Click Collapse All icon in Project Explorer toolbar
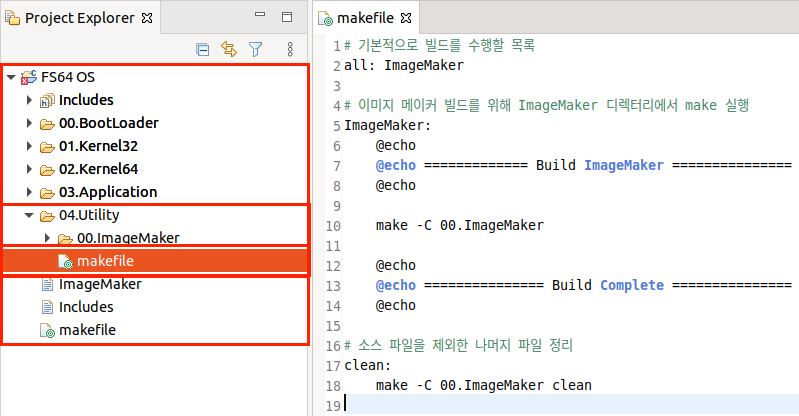 coord(202,49)
